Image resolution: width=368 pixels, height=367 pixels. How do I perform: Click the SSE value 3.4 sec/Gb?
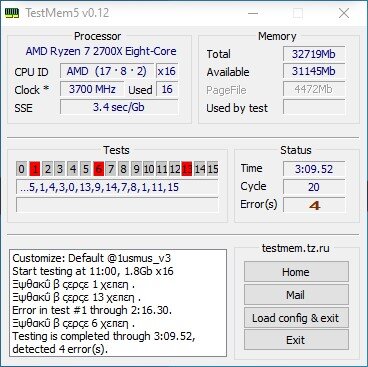tap(119, 107)
